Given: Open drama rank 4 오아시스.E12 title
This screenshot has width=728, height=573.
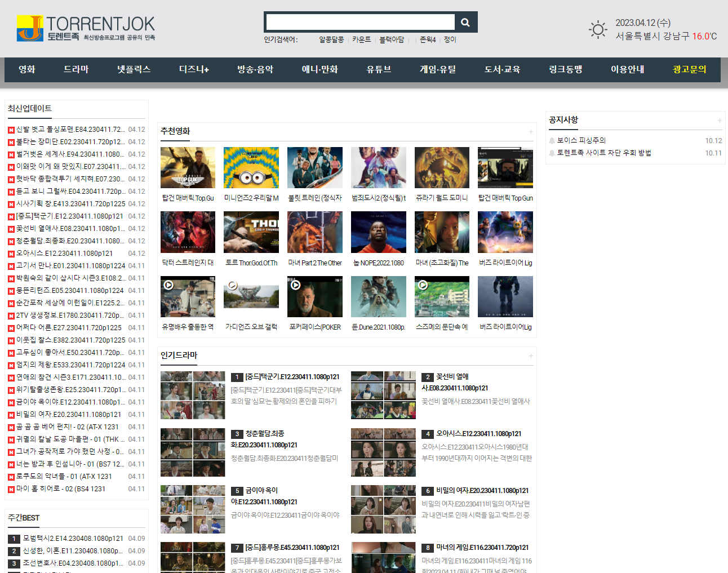Looking at the screenshot, I should (x=479, y=434).
